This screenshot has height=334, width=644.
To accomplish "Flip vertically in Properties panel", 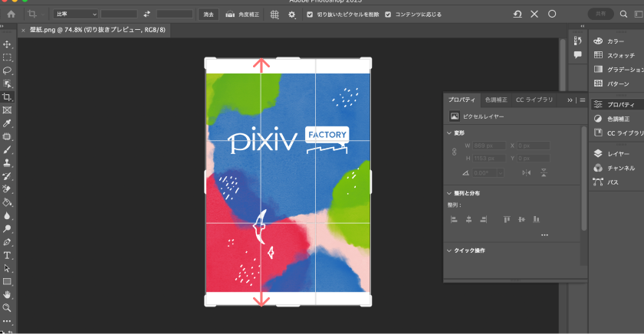I will [x=544, y=172].
